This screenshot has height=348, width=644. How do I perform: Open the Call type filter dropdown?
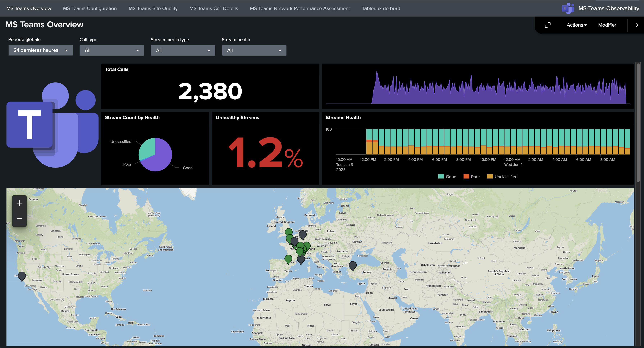click(x=111, y=50)
